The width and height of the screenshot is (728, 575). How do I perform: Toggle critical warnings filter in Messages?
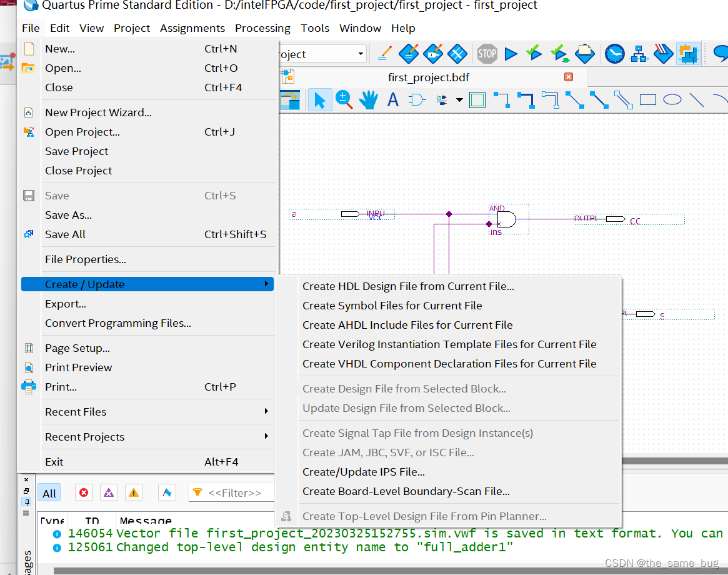click(x=109, y=492)
